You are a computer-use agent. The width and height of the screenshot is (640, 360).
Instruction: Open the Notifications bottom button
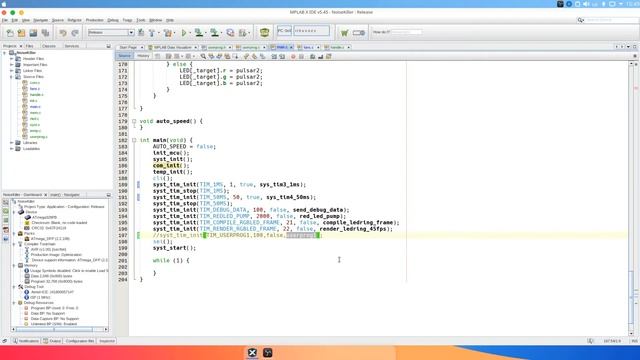(25, 341)
